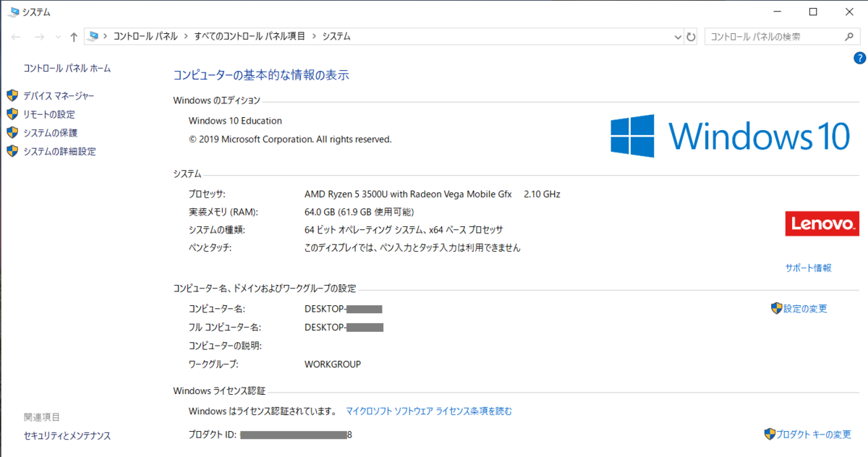Click shield icon beside リモートの設定
The height and width of the screenshot is (457, 868).
(x=12, y=114)
